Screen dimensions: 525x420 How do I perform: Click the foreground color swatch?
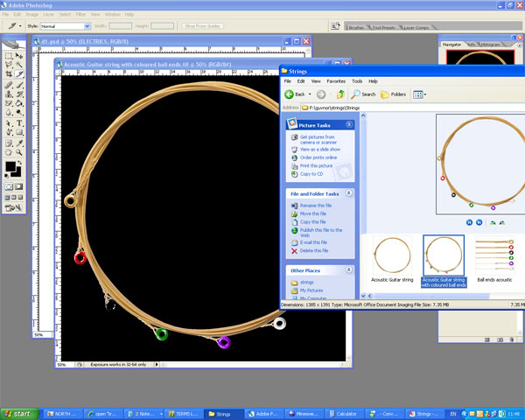click(x=10, y=164)
